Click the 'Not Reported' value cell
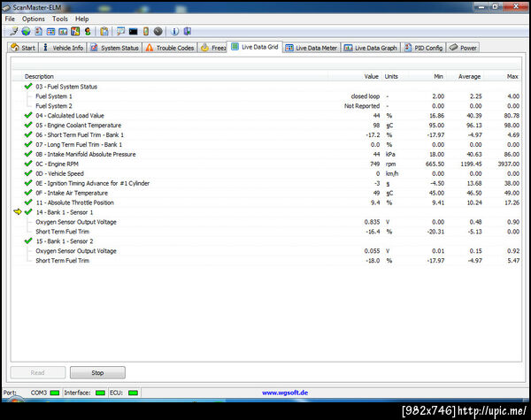 pyautogui.click(x=362, y=106)
